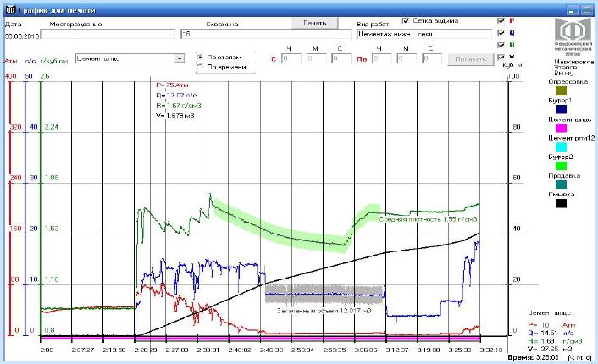Click the teal 'Продавка' color swatch
598x364 pixels.
coord(561,185)
